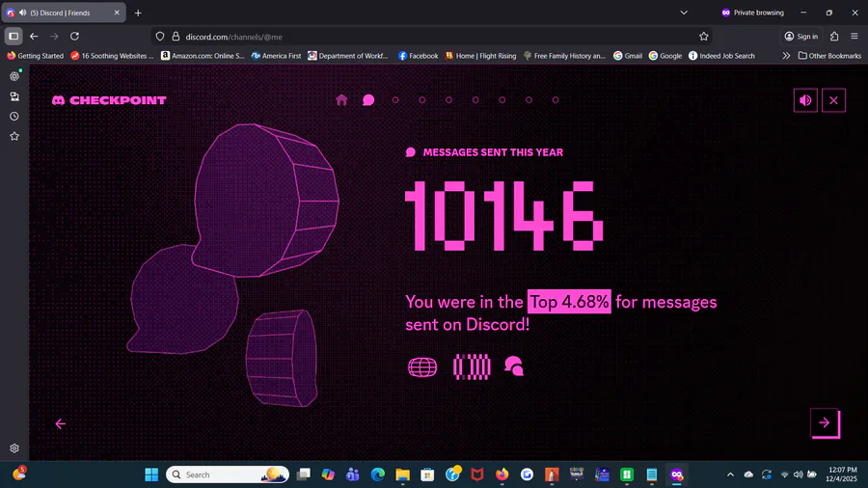The height and width of the screenshot is (488, 868).
Task: Open taskbar clock showing 12:07 PM
Action: (841, 474)
